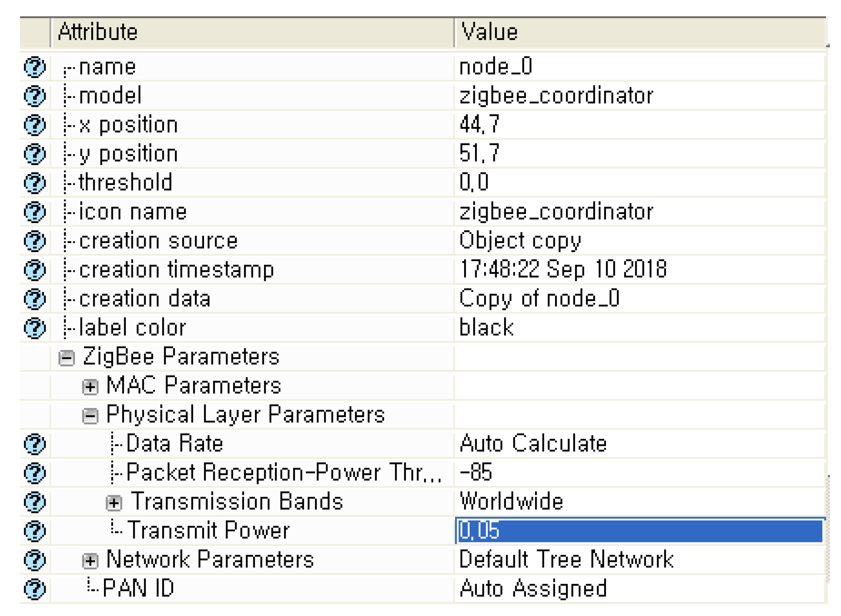This screenshot has width=841, height=616.
Task: Click help icon beside model attribute
Action: pyautogui.click(x=34, y=96)
